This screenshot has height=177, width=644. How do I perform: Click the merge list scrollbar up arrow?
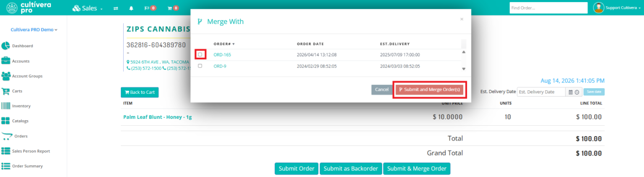[464, 52]
